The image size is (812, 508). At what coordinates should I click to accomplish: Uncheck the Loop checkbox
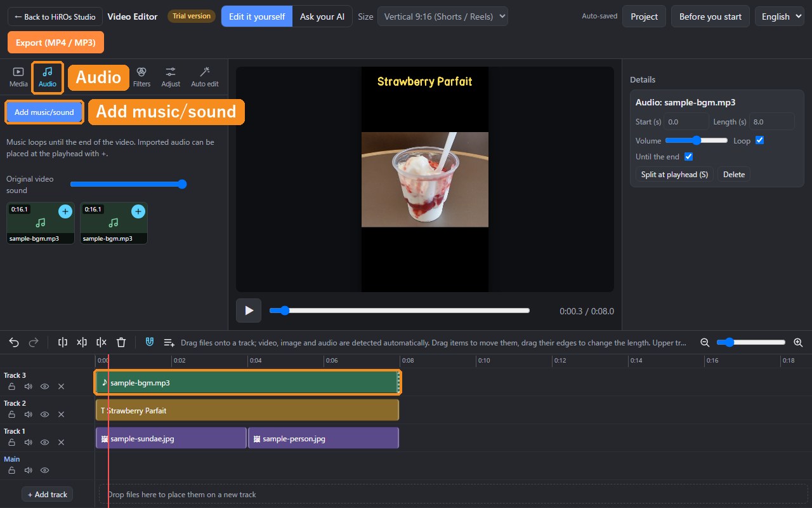pos(759,140)
